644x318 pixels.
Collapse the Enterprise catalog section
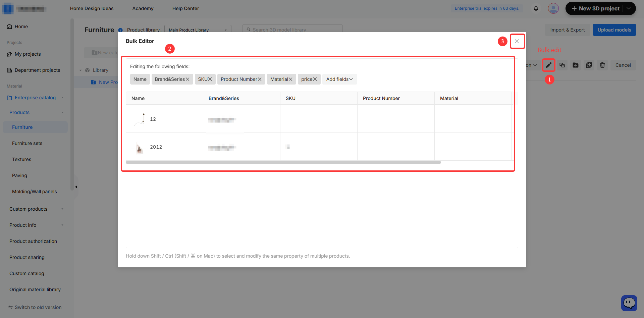(62, 98)
